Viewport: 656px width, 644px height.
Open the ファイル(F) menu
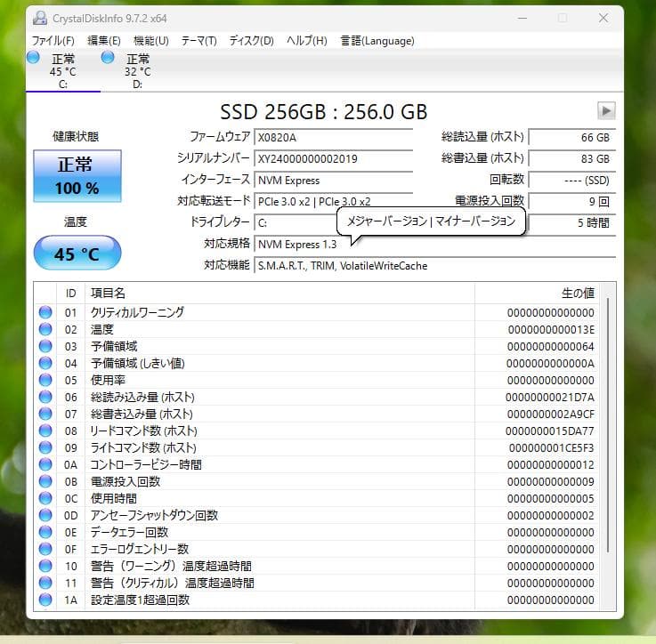(53, 41)
